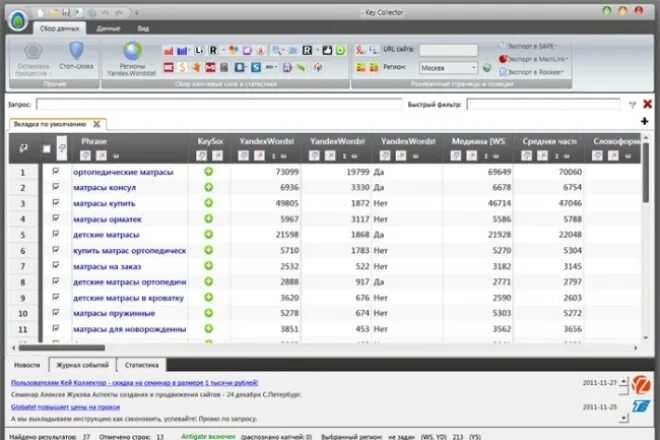Click scroll down arrow in news panel

point(623,418)
